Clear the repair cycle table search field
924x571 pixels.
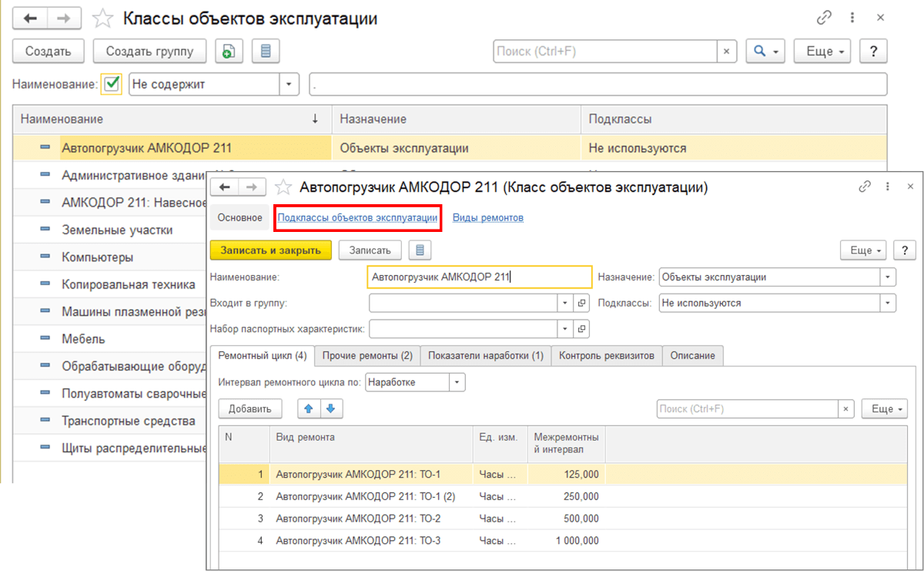point(846,408)
